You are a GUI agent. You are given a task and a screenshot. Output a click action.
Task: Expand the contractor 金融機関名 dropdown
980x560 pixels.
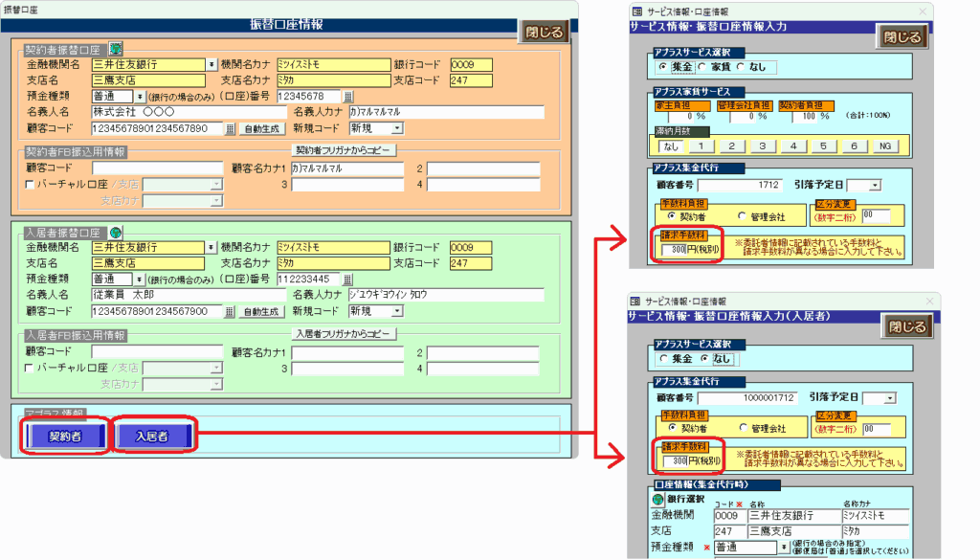pos(212,65)
